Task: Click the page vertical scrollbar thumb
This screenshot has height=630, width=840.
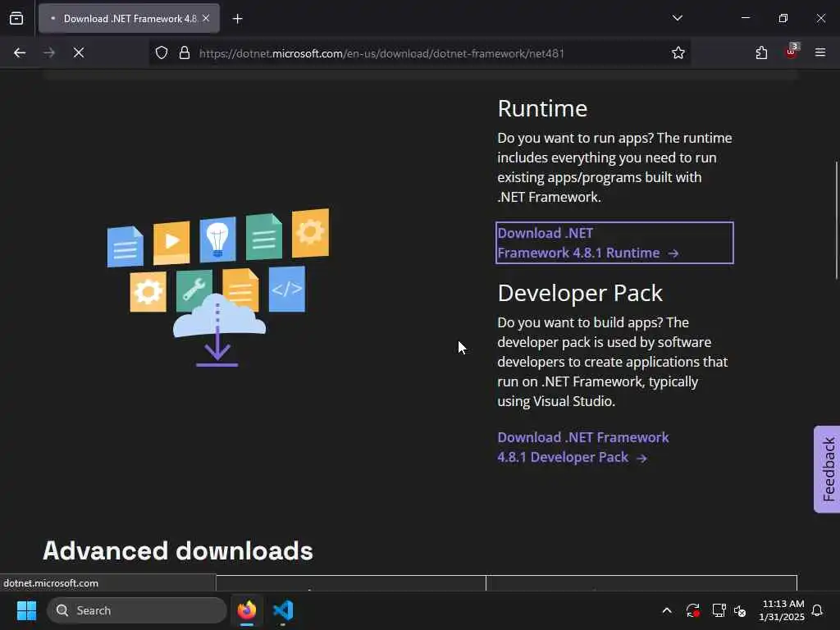Action: click(836, 220)
